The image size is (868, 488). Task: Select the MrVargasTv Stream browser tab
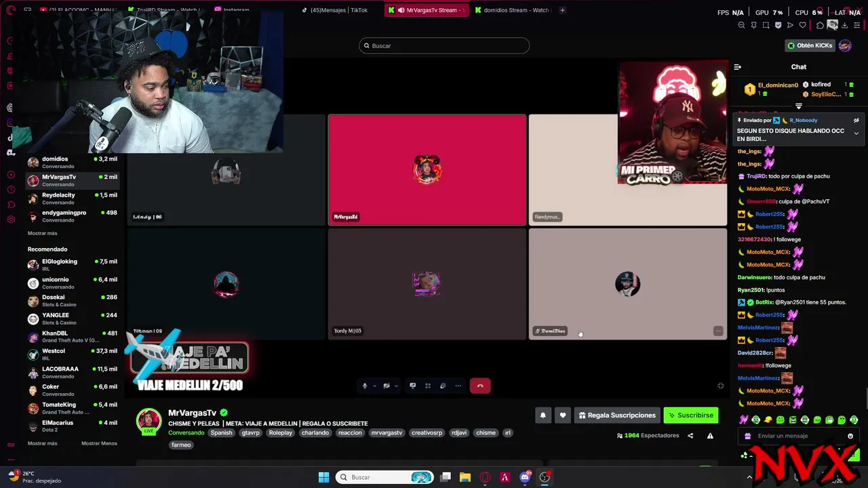[x=427, y=10]
